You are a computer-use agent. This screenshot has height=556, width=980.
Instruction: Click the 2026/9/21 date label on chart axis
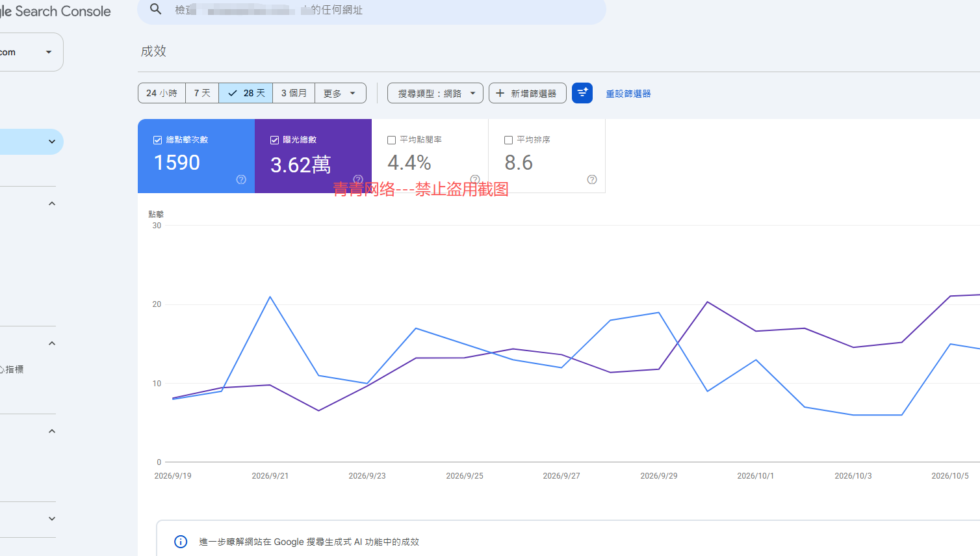(270, 476)
